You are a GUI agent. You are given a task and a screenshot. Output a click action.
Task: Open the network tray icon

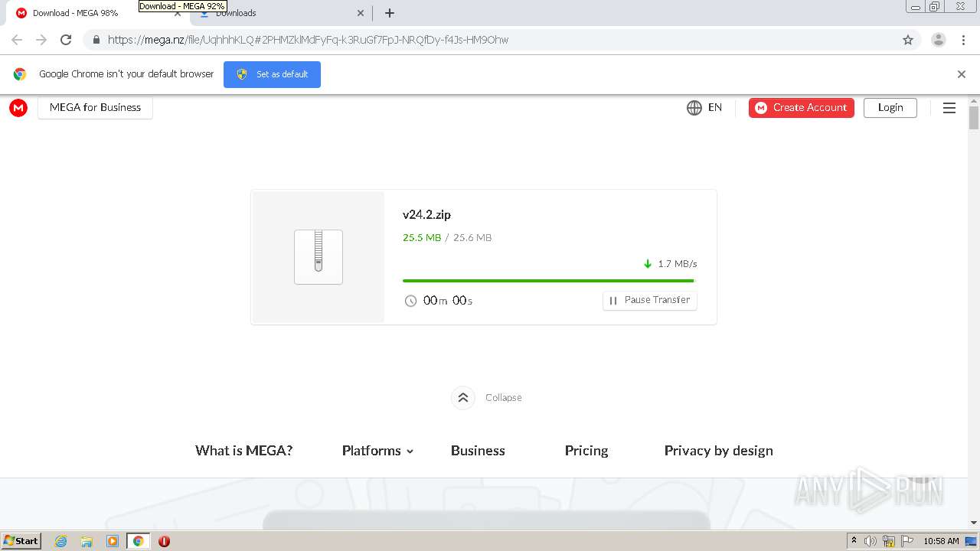click(889, 541)
